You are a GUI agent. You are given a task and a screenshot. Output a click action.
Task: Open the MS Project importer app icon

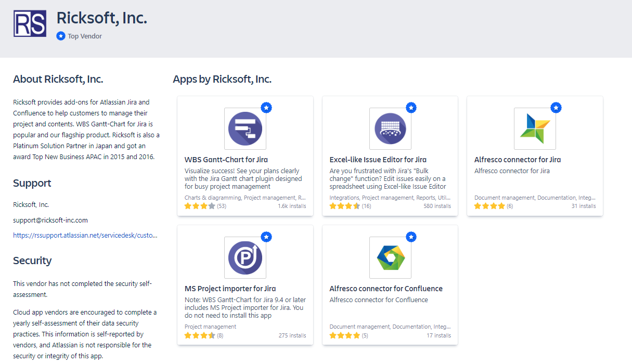tap(245, 257)
